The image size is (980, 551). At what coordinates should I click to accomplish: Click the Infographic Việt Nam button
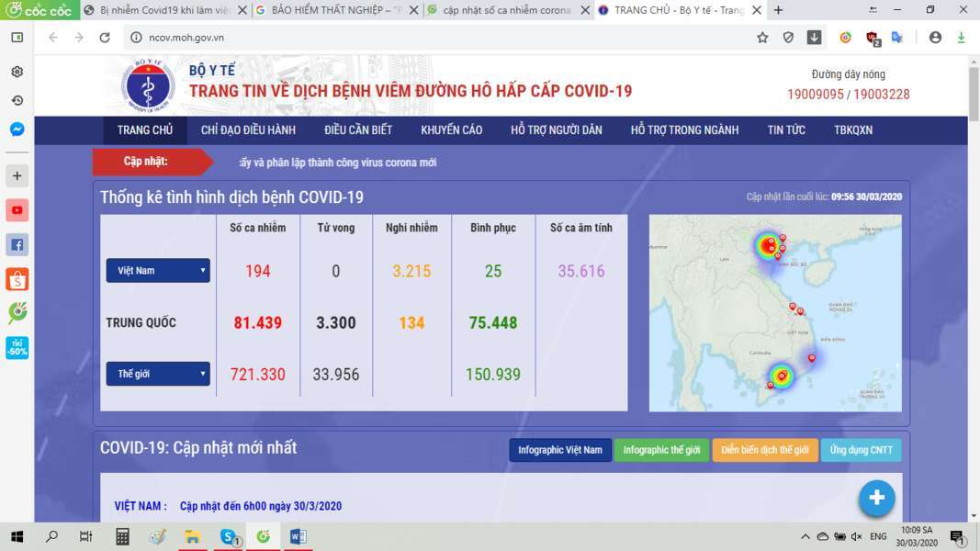point(560,450)
